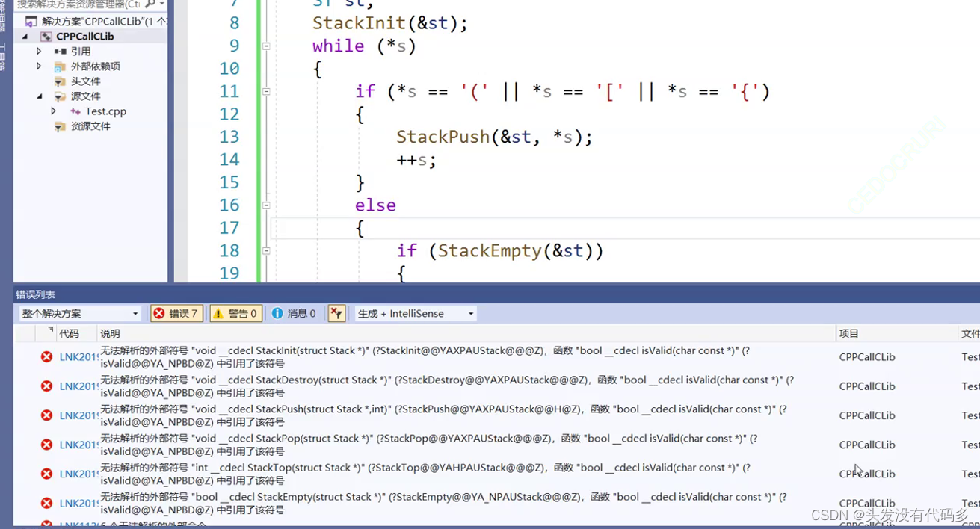Viewport: 980px width, 529px height.
Task: Open the LNK2019 link on the StackPop row
Action: click(x=78, y=445)
